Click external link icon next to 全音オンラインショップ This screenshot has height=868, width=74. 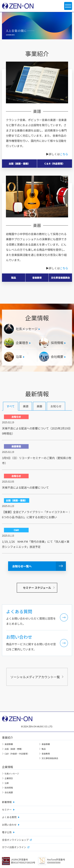pos(31,839)
